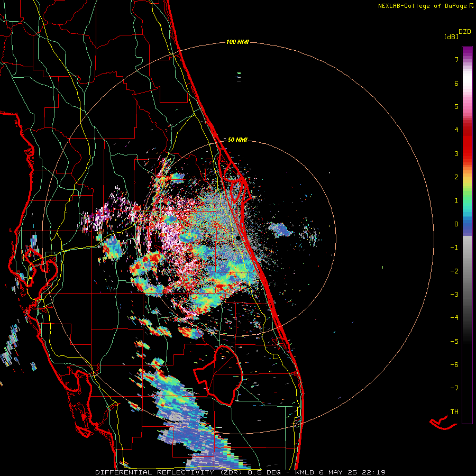Click the [dB] unit label
The width and height of the screenshot is (476, 476).
click(452, 37)
